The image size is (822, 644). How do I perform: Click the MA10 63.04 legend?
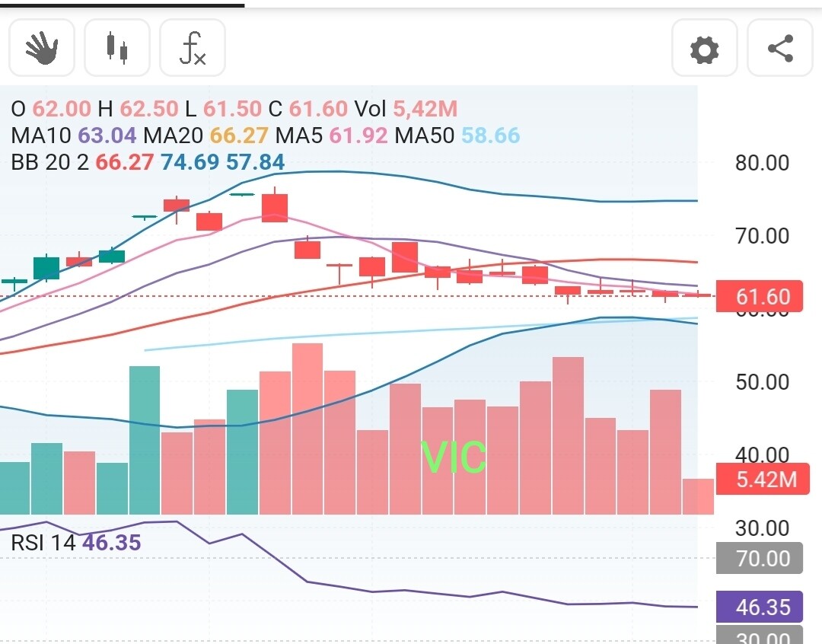pyautogui.click(x=73, y=135)
